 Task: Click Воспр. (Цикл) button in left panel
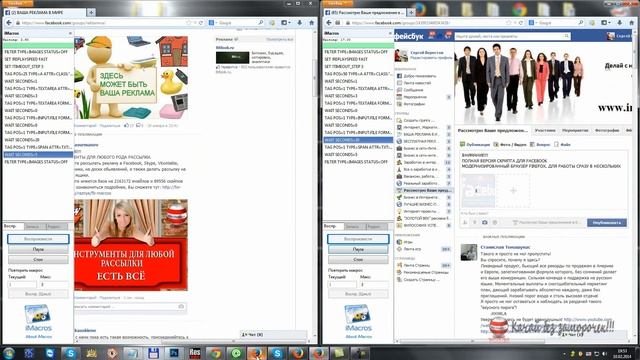coord(38,294)
